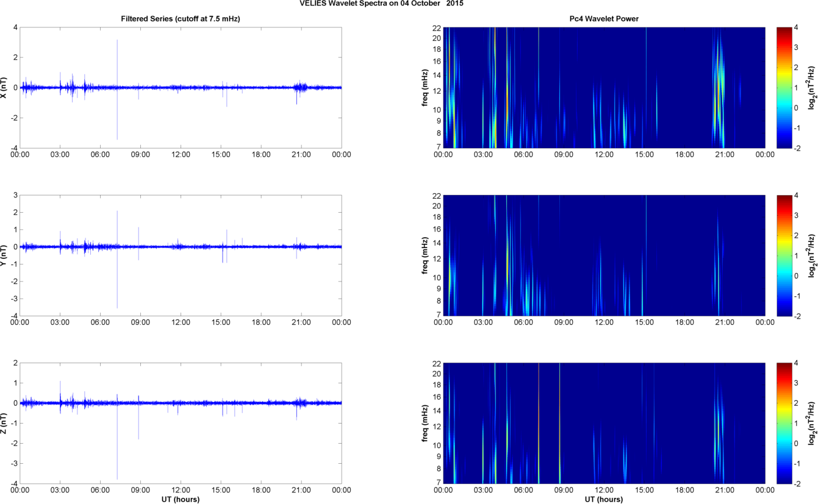Screen dimensions: 818x504
Task: Click 'UT (hours)' label under the Z series plot
Action: [181, 500]
